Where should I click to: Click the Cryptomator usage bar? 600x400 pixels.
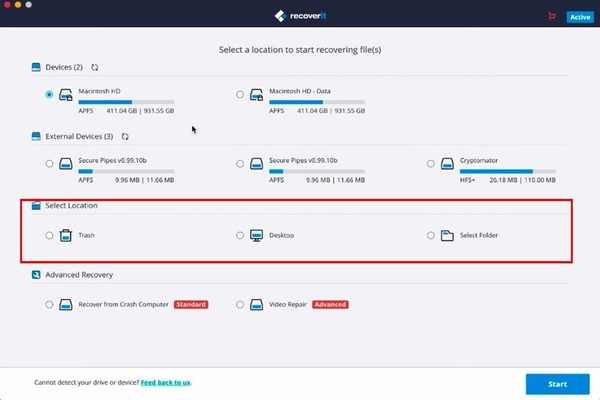tap(507, 171)
